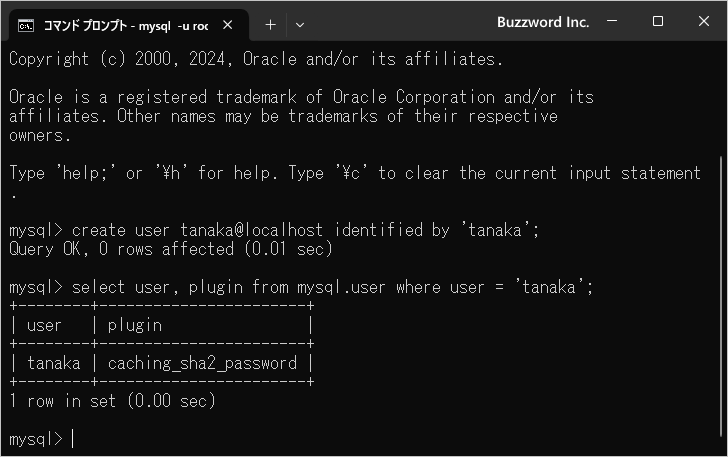Viewport: 728px width, 457px height.
Task: Close the mysql command prompt tab
Action: tap(228, 25)
